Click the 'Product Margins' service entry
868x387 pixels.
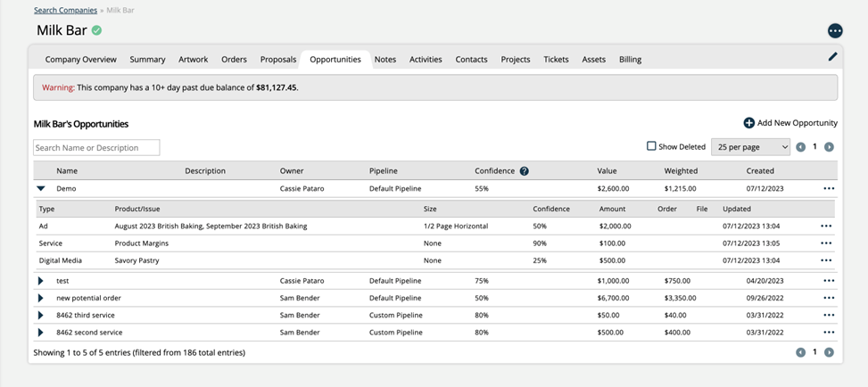coord(142,243)
